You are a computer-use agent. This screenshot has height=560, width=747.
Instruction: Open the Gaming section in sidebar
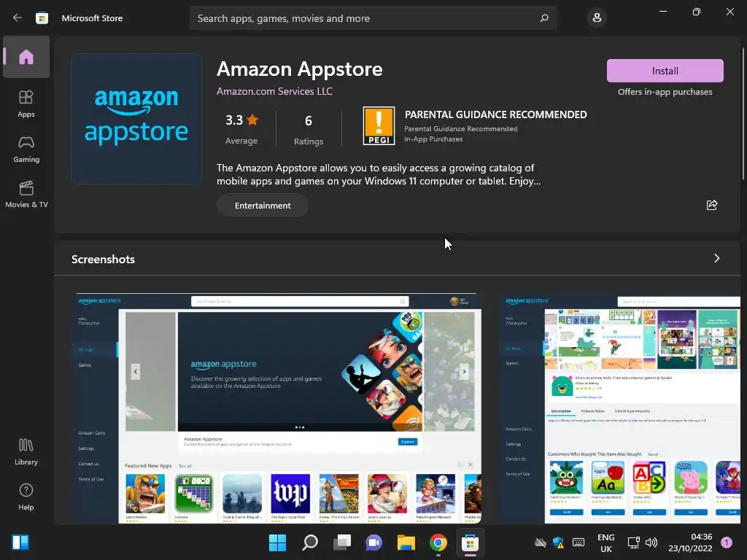pos(26,149)
